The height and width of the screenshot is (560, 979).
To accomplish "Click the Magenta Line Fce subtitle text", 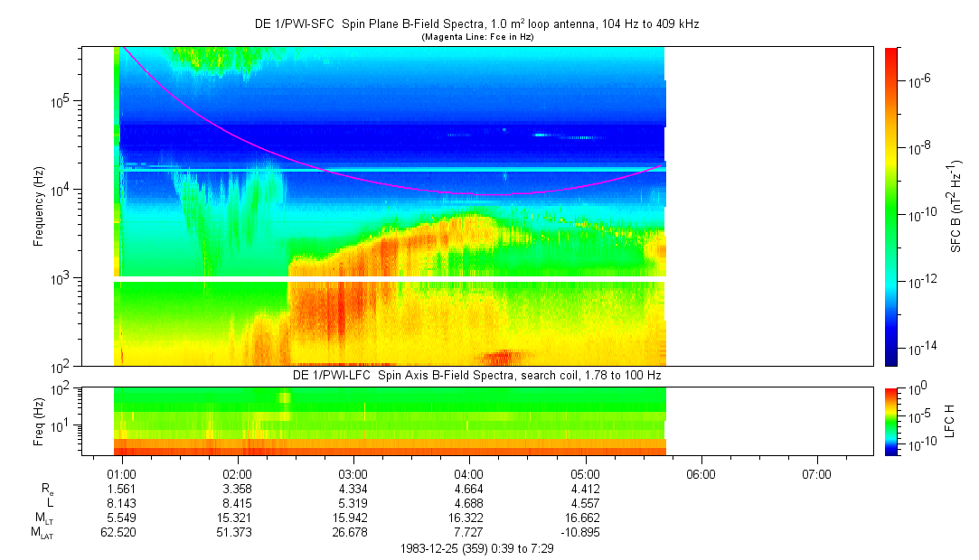I will pyautogui.click(x=476, y=36).
